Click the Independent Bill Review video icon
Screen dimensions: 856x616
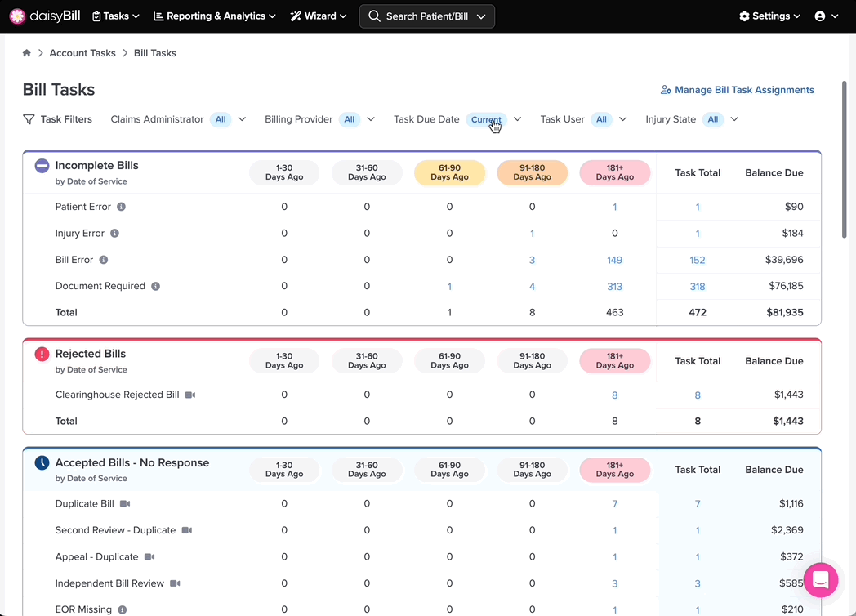pyautogui.click(x=175, y=583)
